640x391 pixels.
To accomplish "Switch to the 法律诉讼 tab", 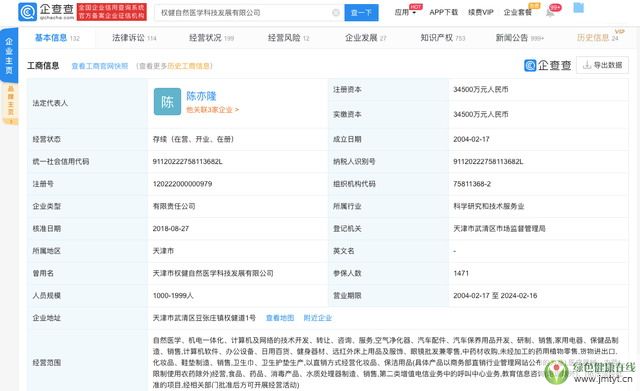I will pos(134,38).
